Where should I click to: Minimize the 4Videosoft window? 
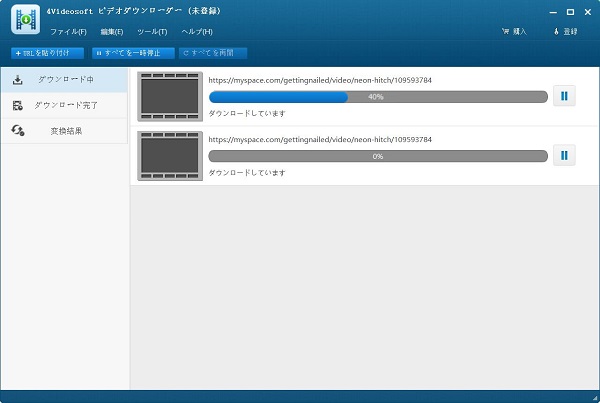pos(553,12)
